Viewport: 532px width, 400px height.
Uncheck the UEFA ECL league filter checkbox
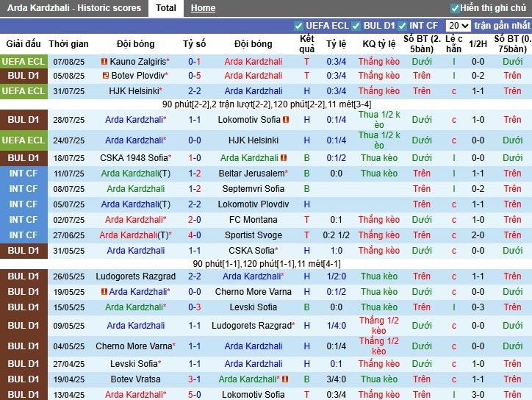click(298, 26)
